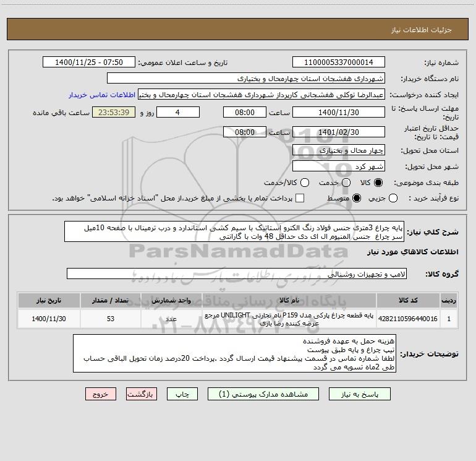Click price validity date 1401/02/30 field
476x461 pixels.
point(339,132)
